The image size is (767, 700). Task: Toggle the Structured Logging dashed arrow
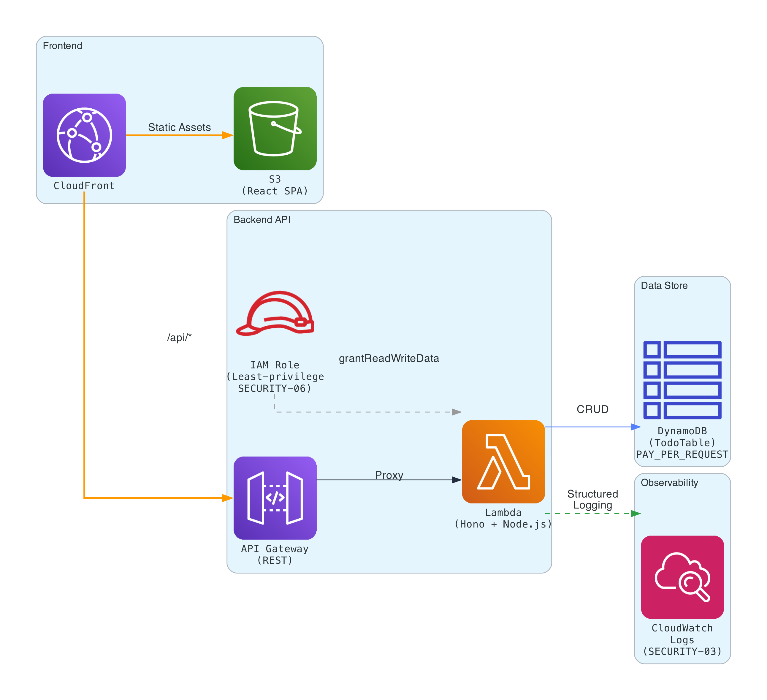[x=594, y=514]
